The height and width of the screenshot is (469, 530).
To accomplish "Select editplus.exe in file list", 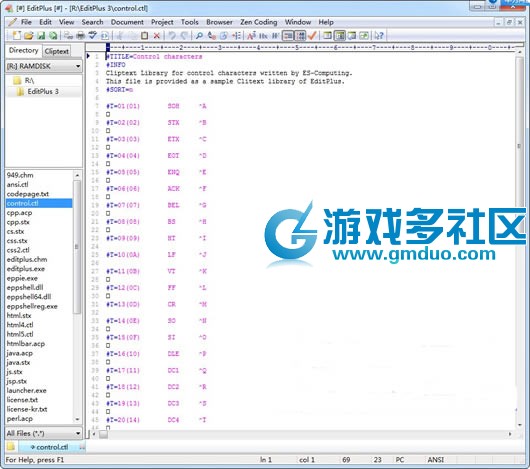I will (x=26, y=269).
